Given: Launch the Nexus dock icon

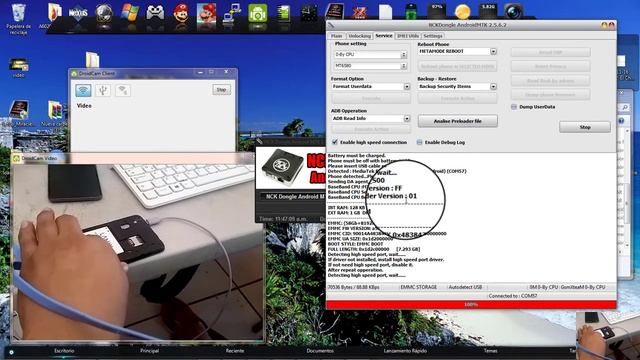Looking at the screenshot, I should pos(78,14).
